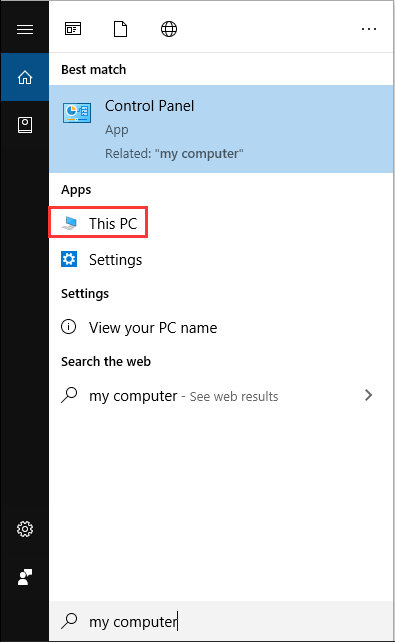The image size is (395, 642).
Task: Click the magnifier icon beside web result
Action: point(69,395)
